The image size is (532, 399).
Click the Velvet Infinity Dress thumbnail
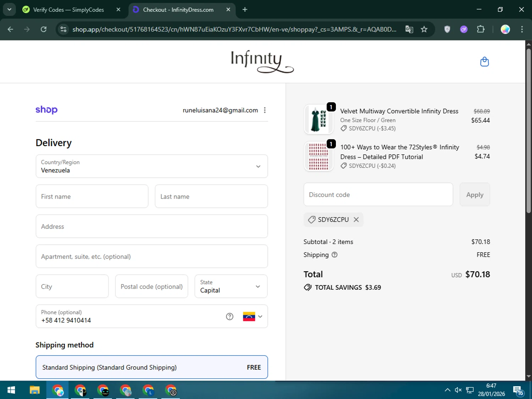(x=318, y=119)
